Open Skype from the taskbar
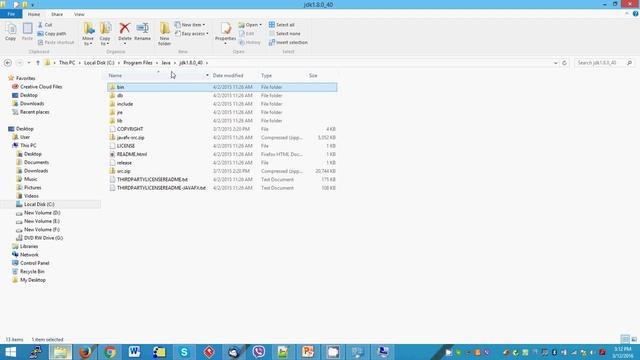 click(184, 352)
